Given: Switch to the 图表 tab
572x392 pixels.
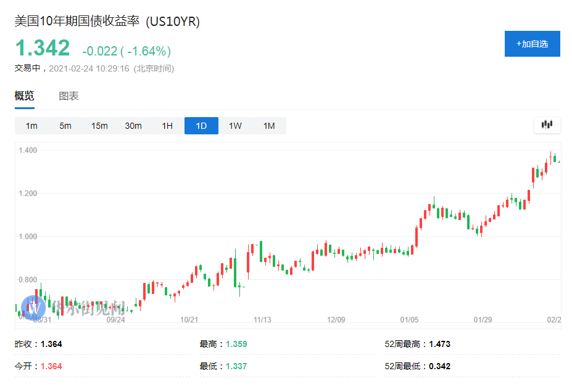Looking at the screenshot, I should tap(70, 97).
